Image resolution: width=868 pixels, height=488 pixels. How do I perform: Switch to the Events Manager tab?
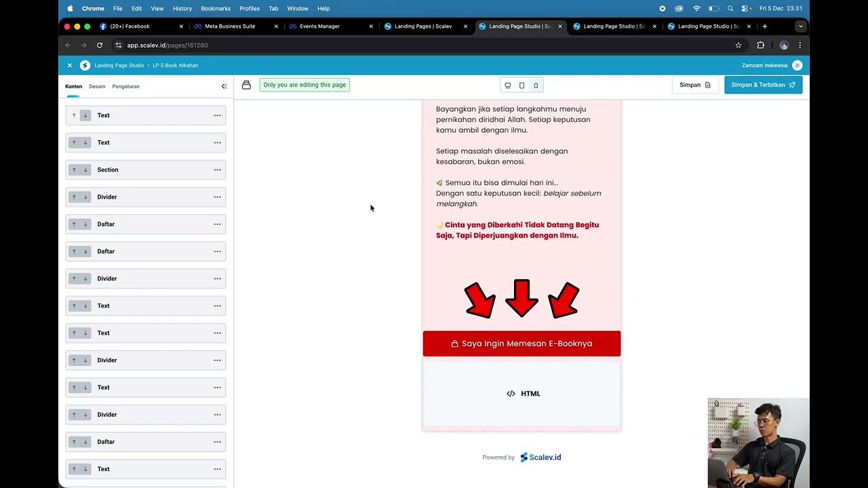click(x=319, y=26)
